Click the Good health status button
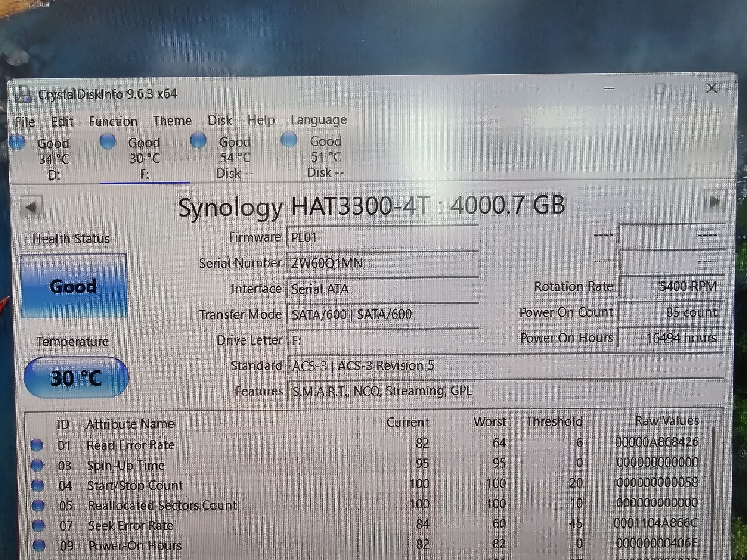747x560 pixels. point(74,286)
